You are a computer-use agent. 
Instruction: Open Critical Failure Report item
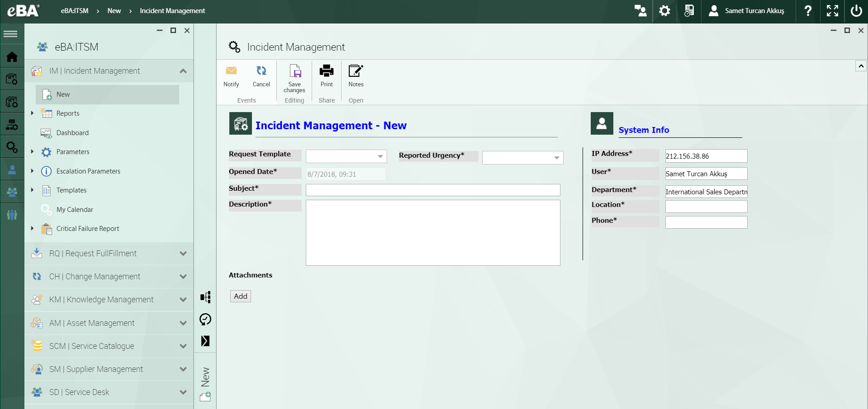coord(88,229)
